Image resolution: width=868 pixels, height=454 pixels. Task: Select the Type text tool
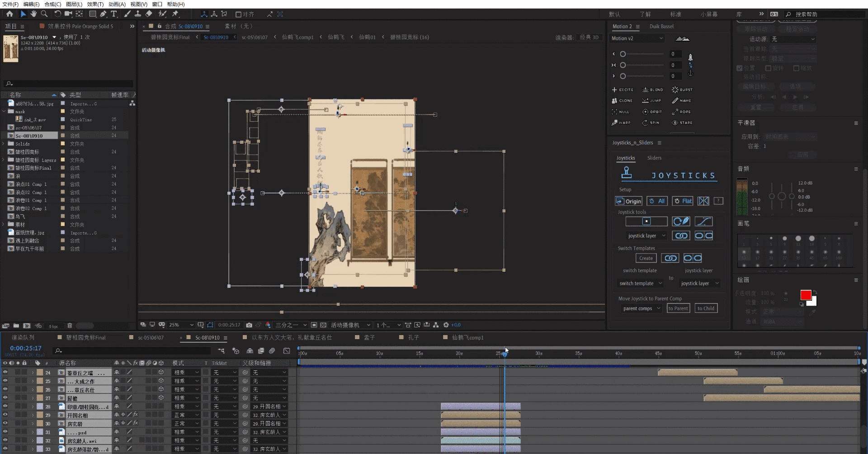tap(114, 14)
